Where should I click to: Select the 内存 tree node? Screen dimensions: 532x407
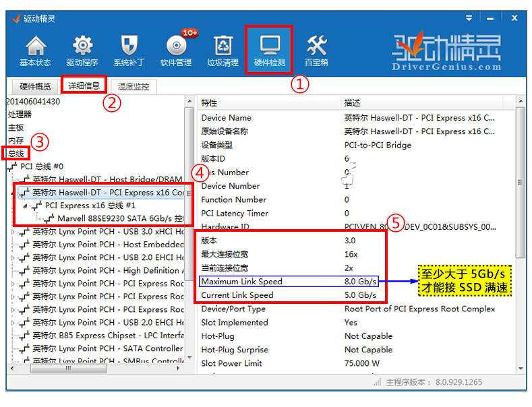[16, 140]
